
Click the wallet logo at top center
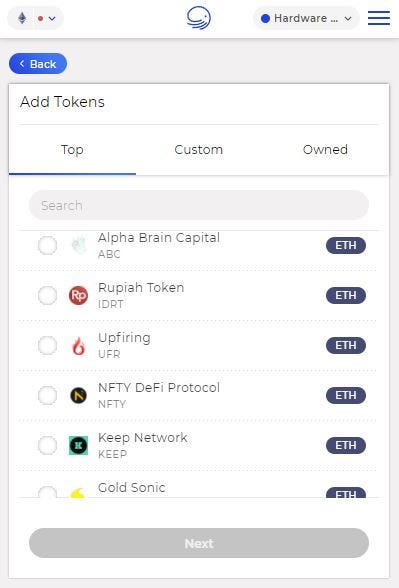point(199,18)
